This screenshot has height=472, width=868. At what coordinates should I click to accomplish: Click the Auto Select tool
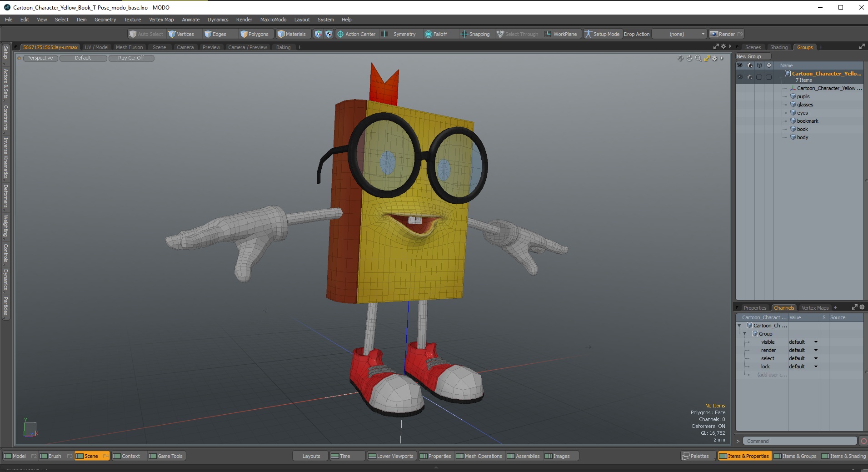[146, 34]
